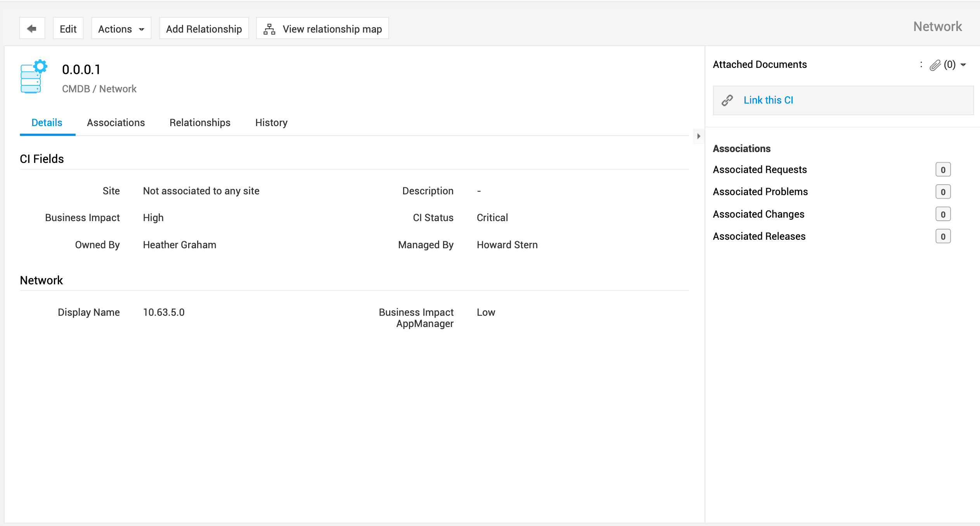Viewport: 980px width, 526px height.
Task: Click the back arrow icon
Action: pyautogui.click(x=32, y=29)
